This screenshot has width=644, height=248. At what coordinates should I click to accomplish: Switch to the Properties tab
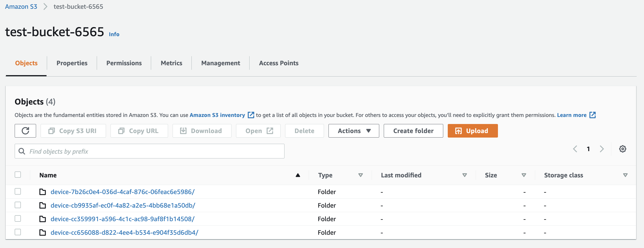click(72, 63)
